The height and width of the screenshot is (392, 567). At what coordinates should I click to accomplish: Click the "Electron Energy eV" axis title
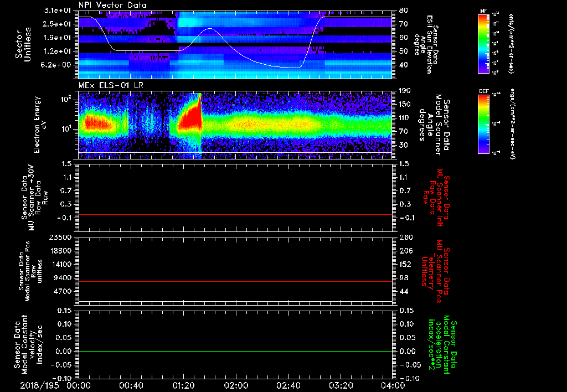pos(41,125)
